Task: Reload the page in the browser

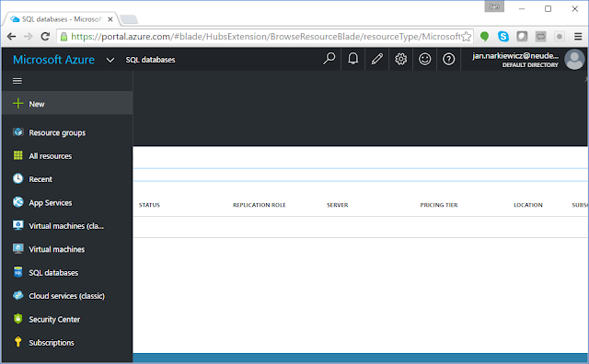Action: coord(45,37)
